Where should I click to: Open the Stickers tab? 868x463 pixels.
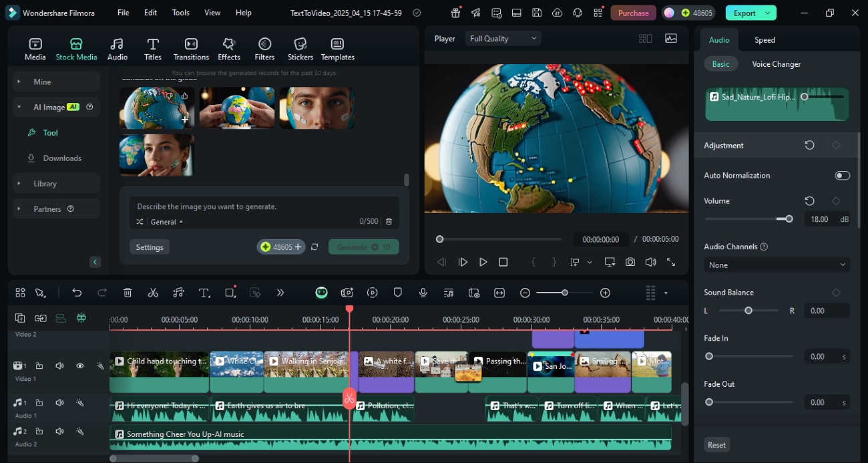pos(300,49)
